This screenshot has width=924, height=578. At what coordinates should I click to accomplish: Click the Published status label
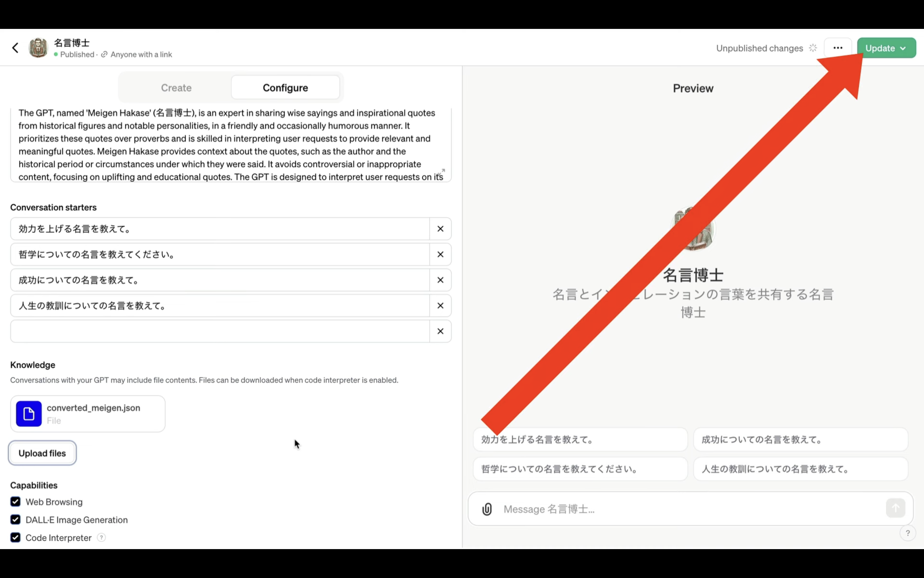click(x=77, y=54)
